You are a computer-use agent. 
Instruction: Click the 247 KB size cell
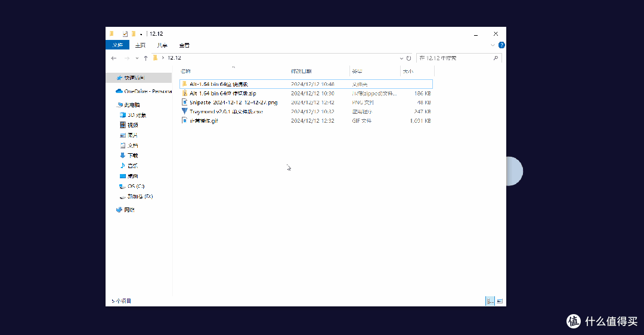423,111
